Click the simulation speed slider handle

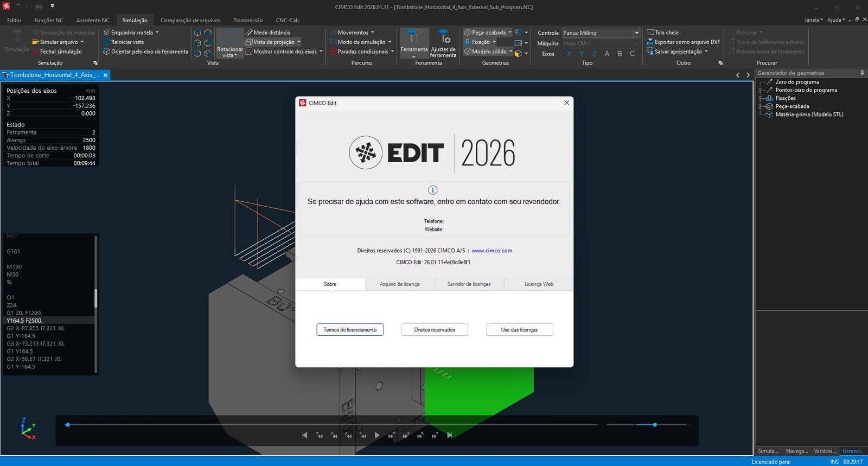coord(655,425)
